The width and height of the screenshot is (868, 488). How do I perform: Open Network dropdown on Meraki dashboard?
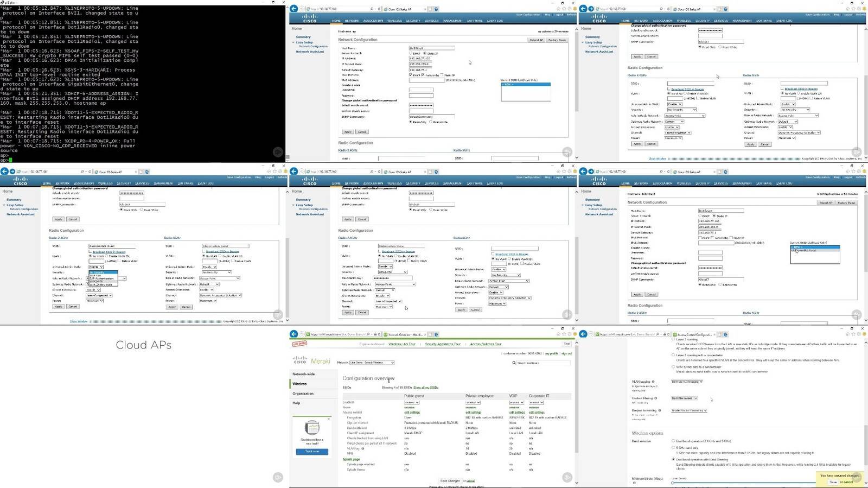[372, 363]
